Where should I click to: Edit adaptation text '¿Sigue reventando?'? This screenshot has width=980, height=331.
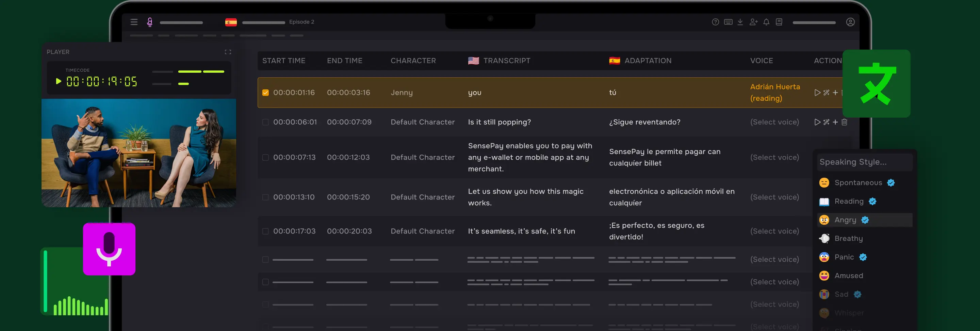tap(644, 122)
